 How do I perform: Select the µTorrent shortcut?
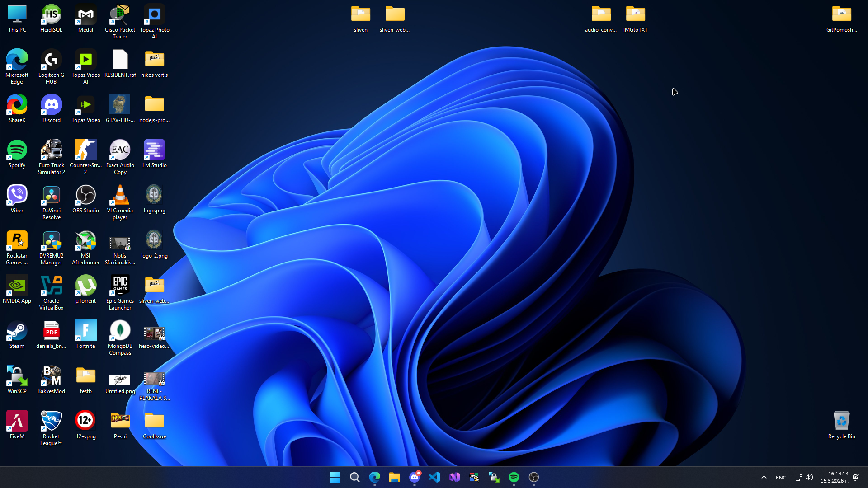[86, 290]
